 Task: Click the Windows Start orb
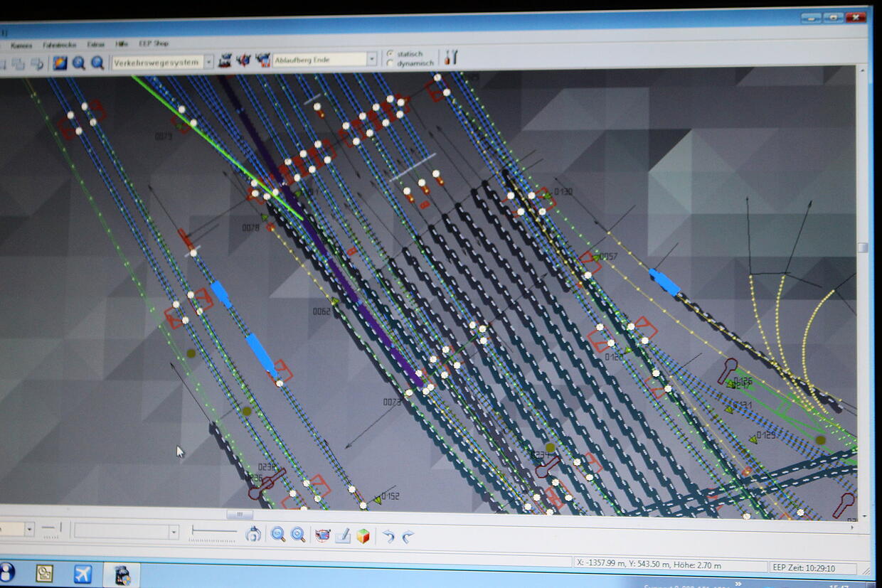[x=6, y=572]
